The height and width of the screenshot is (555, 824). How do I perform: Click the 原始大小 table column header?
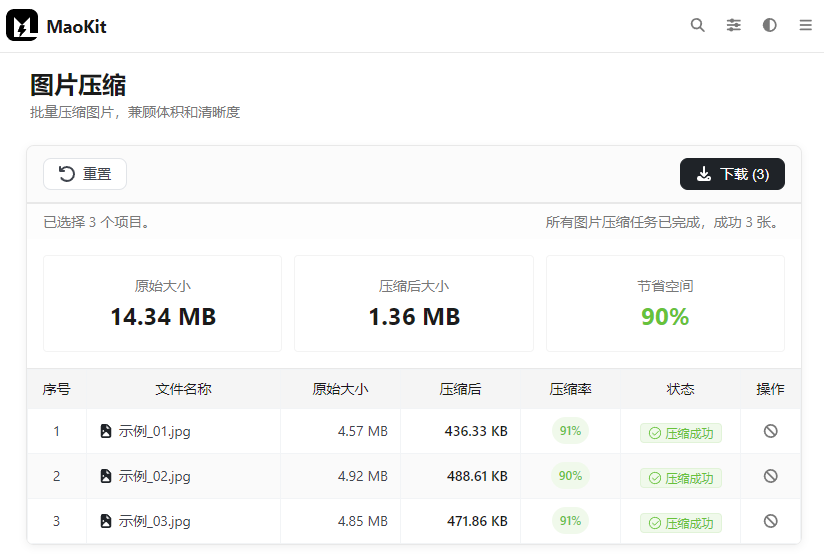click(340, 389)
